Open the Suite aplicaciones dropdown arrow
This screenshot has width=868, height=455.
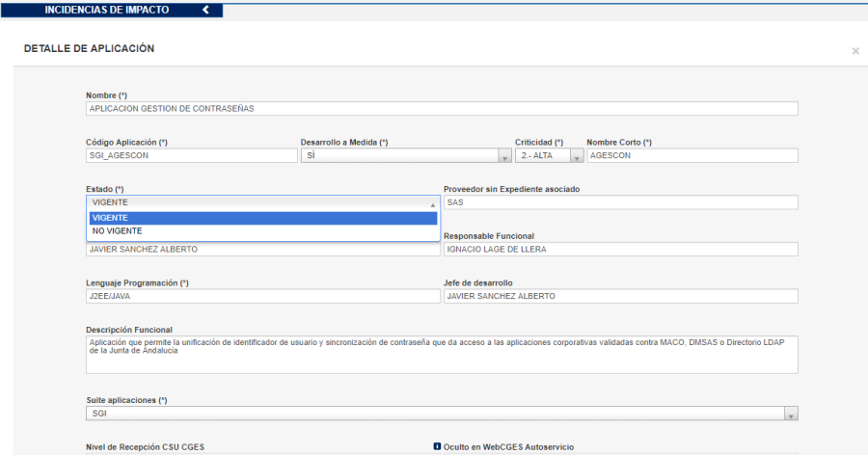pyautogui.click(x=791, y=415)
